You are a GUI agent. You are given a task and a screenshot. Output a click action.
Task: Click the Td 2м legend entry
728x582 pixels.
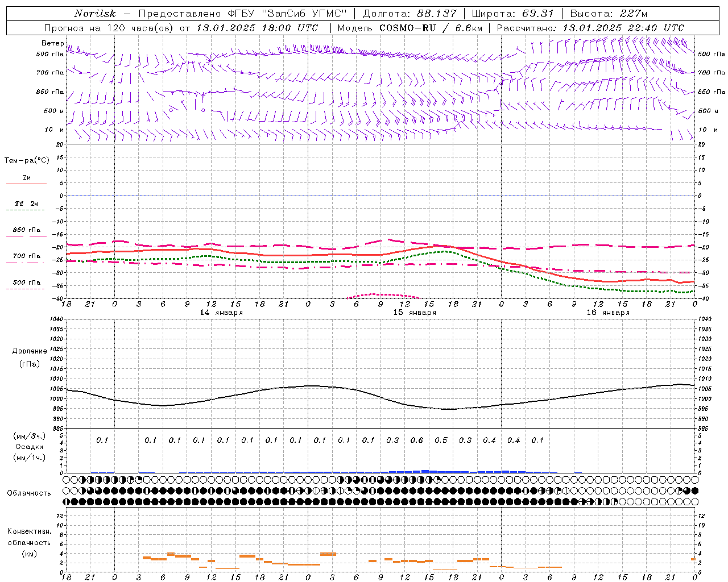[27, 203]
